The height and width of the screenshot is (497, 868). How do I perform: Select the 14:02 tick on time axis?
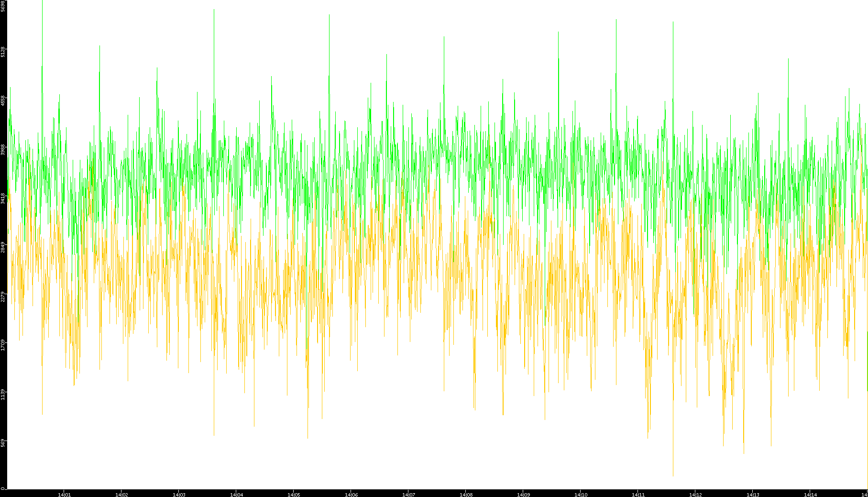click(121, 494)
